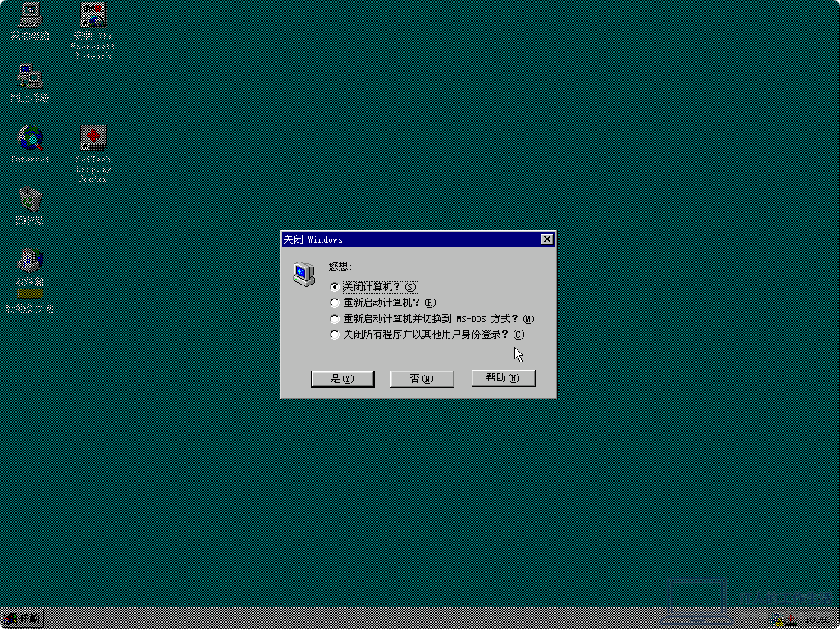Click the 关闭 Windows dialog title bar
This screenshot has width=840, height=629.
click(x=418, y=239)
